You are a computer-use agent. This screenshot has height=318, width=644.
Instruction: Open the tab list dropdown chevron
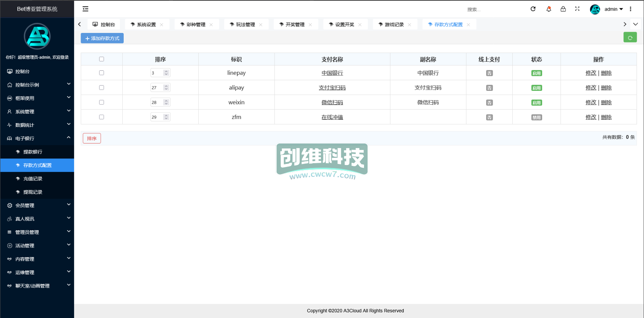tap(636, 24)
